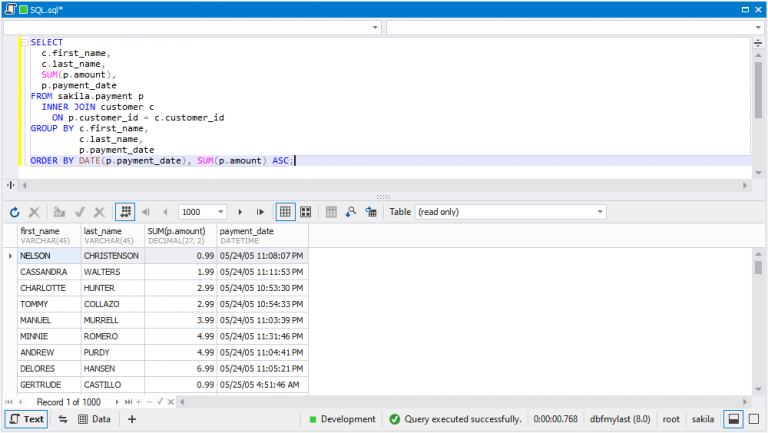The height and width of the screenshot is (433, 768).
Task: Collapse the SELECT statement in editor
Action: 25,43
